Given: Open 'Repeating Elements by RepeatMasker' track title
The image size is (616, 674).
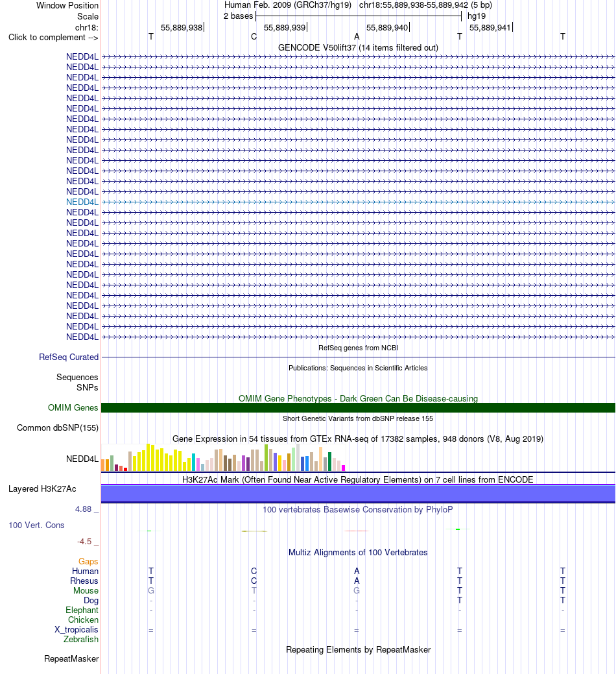Looking at the screenshot, I should point(358,649).
